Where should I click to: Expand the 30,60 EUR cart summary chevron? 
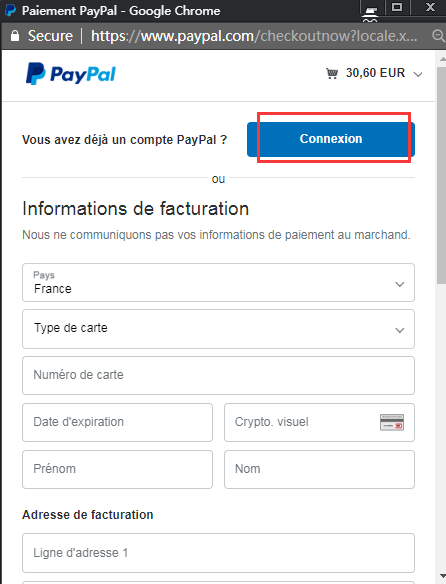tap(418, 74)
